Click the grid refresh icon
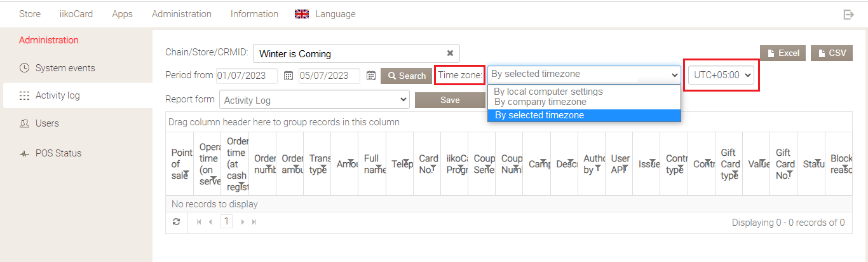The height and width of the screenshot is (262, 868). click(x=177, y=222)
